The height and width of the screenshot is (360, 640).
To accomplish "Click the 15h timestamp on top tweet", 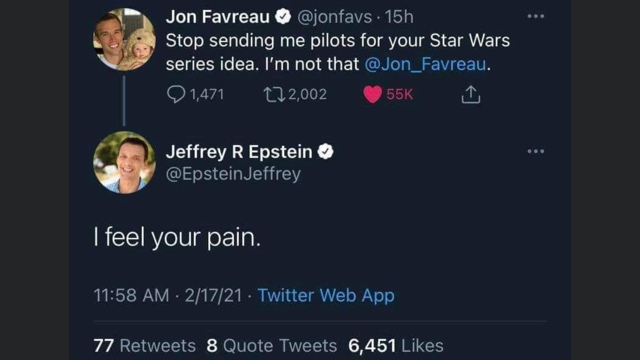I will click(399, 17).
